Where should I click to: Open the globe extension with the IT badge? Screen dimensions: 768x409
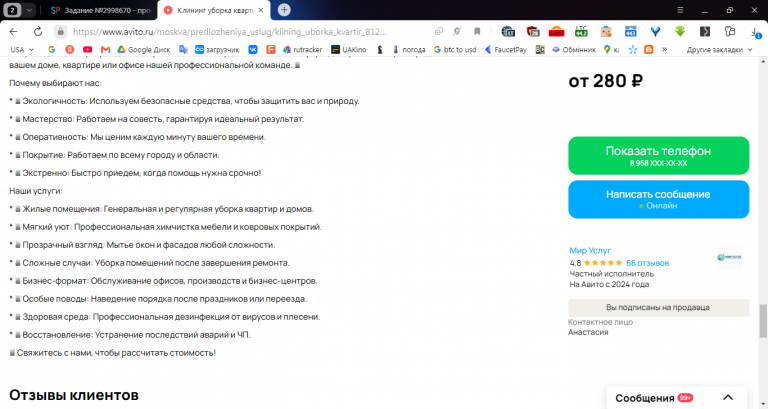pos(508,31)
